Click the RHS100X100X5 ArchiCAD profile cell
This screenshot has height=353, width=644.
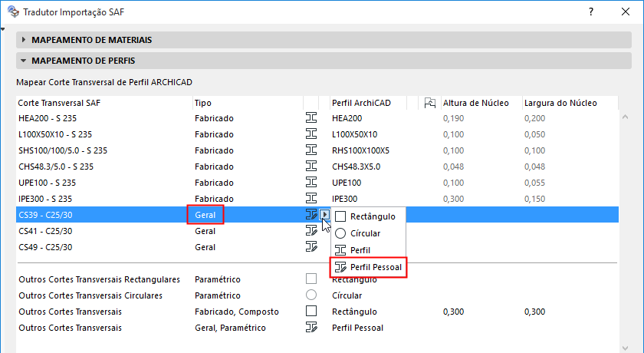click(360, 150)
